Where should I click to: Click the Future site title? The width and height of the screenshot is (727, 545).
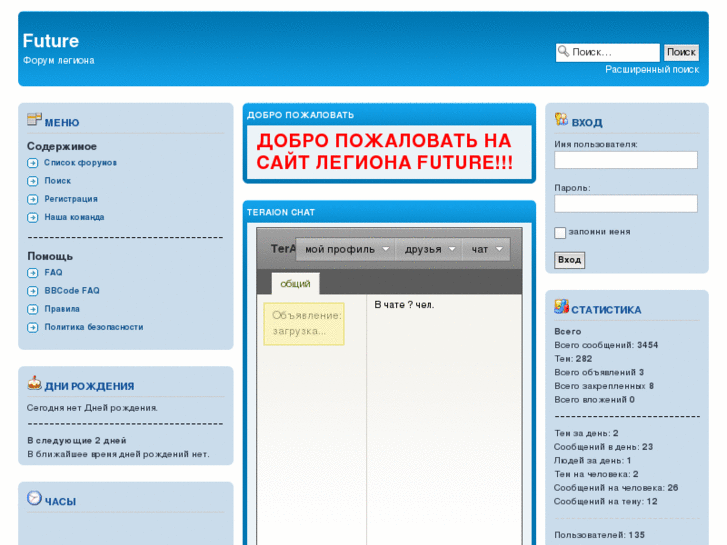pos(51,41)
